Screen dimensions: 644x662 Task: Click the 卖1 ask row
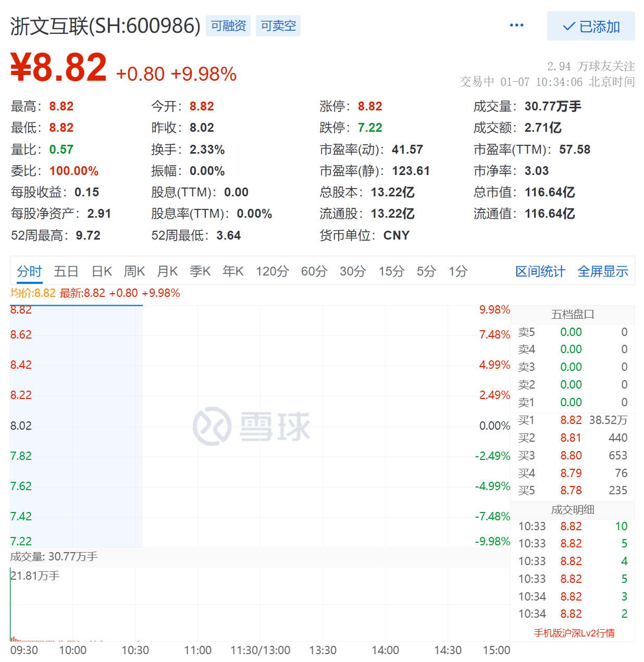[x=573, y=402]
